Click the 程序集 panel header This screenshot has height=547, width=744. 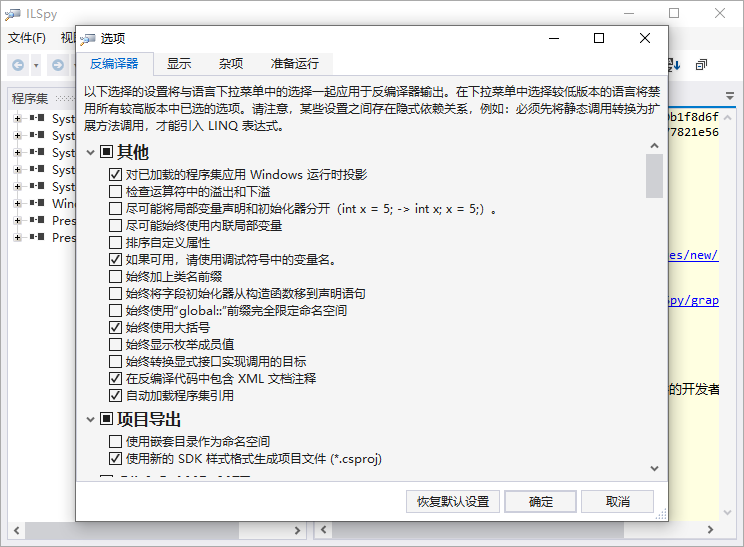(30, 99)
